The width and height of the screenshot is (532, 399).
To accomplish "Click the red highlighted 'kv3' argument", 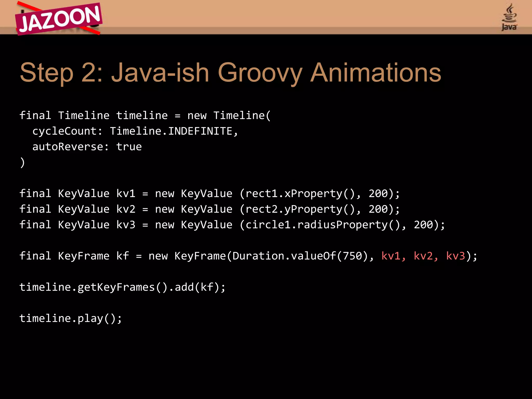I will coord(456,256).
